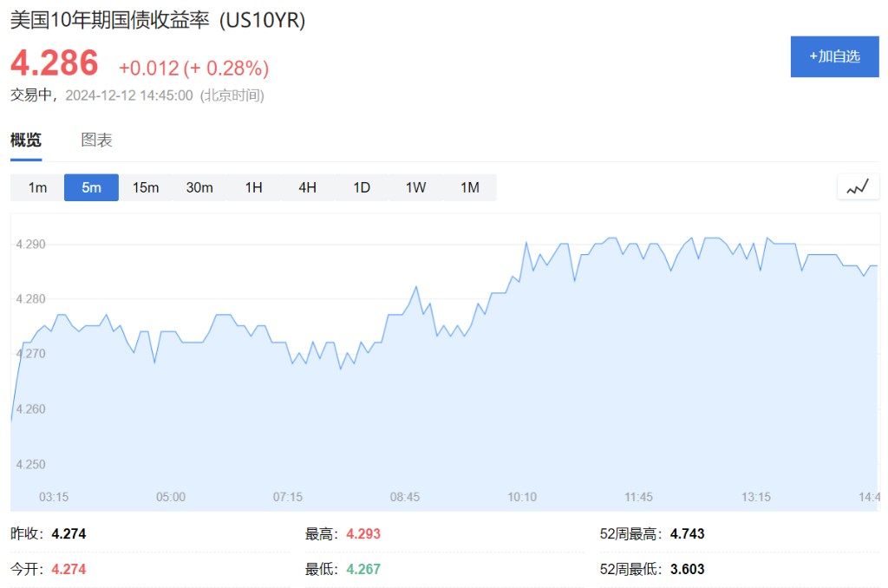Click the 4.290 price level label
Screen dimensions: 888x588
tap(30, 245)
